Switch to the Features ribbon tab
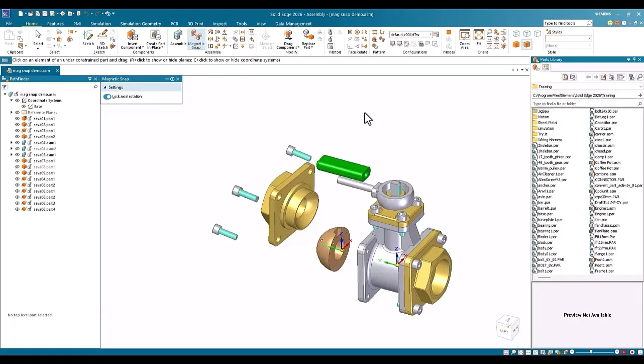This screenshot has height=364, width=644. [x=55, y=24]
